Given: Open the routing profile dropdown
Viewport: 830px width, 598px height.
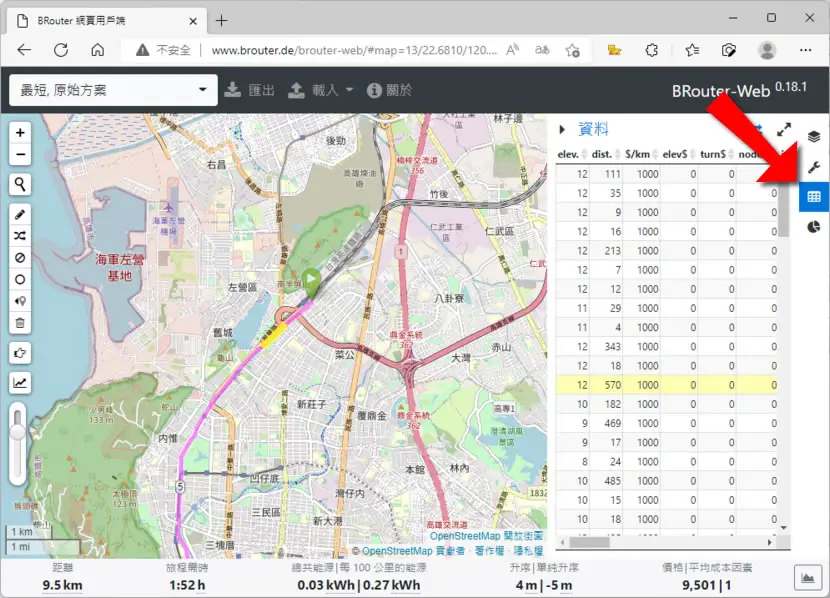Looking at the screenshot, I should coord(113,90).
